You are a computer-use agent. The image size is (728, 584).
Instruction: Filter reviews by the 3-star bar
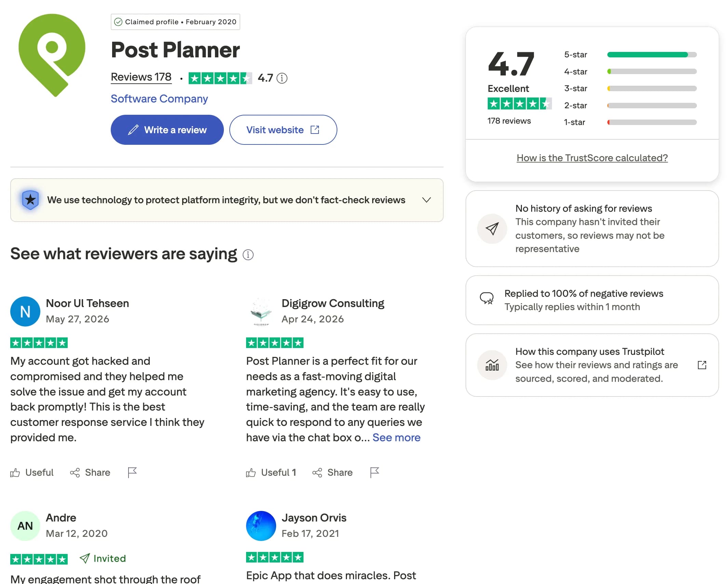click(x=651, y=88)
